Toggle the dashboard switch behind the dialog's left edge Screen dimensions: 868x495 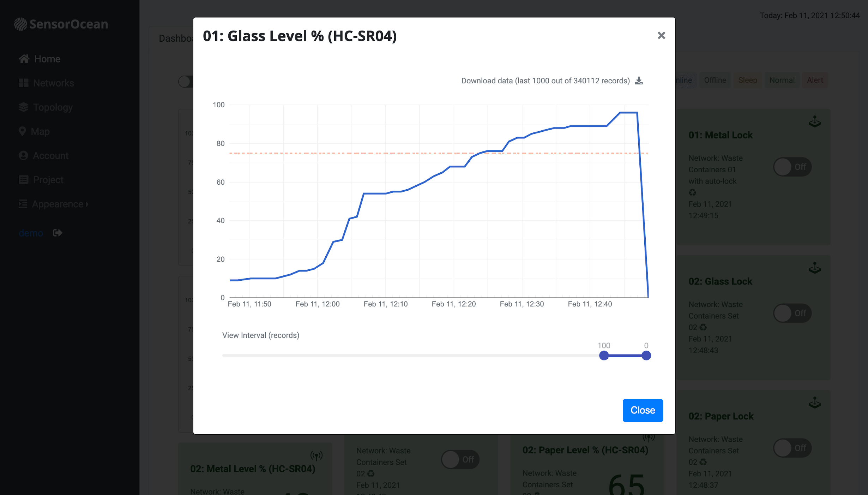point(186,82)
